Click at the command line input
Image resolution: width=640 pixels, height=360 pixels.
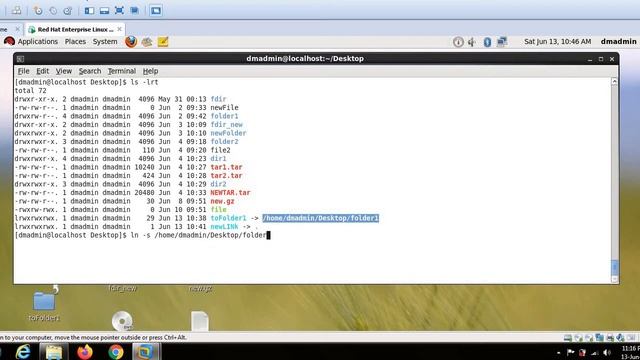(200, 236)
